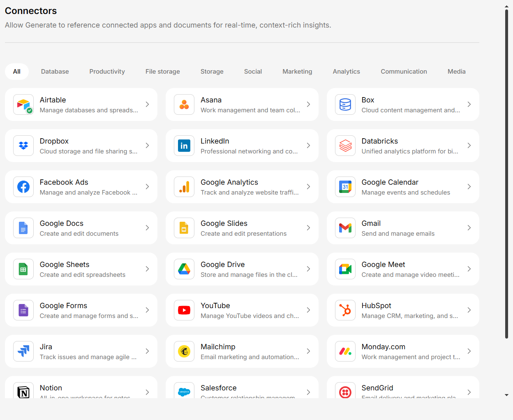Open Google Calendar details via chevron arrow

tap(469, 187)
